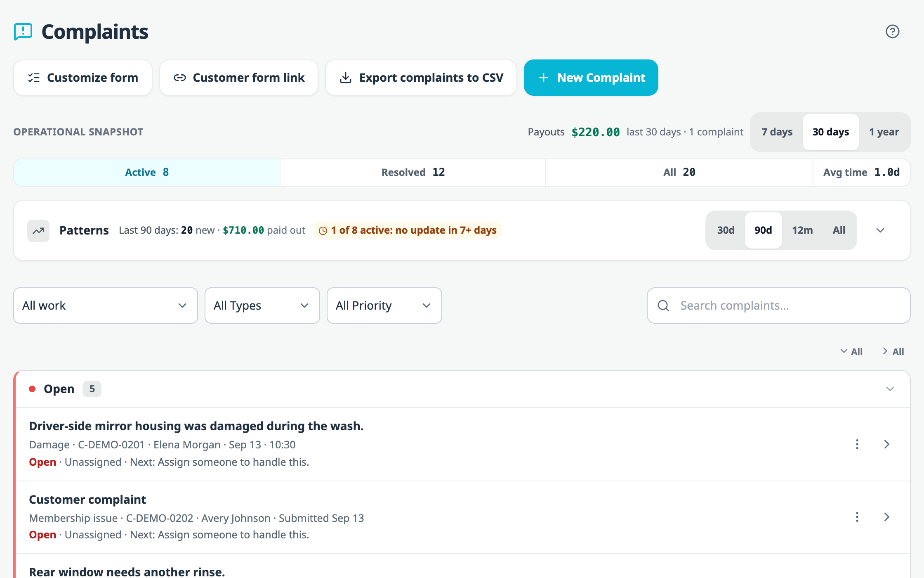This screenshot has height=578, width=924.
Task: Switch payouts range to 1 year
Action: [884, 132]
